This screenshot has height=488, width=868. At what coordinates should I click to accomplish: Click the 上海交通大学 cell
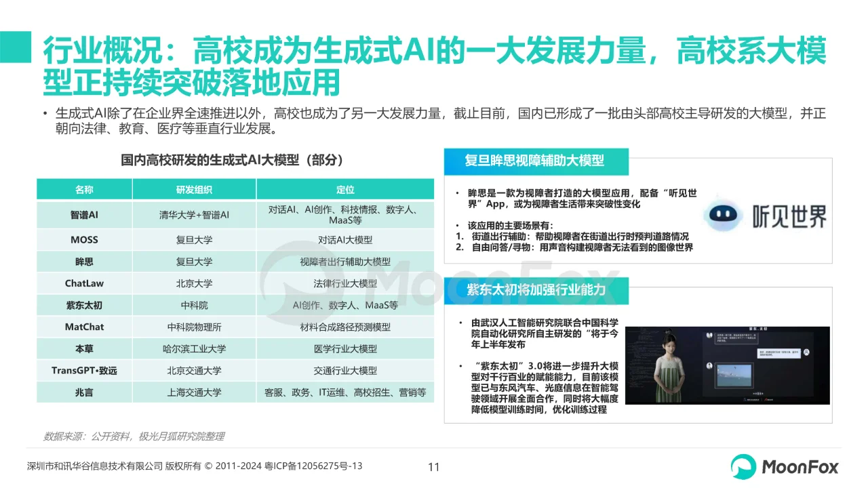click(194, 392)
